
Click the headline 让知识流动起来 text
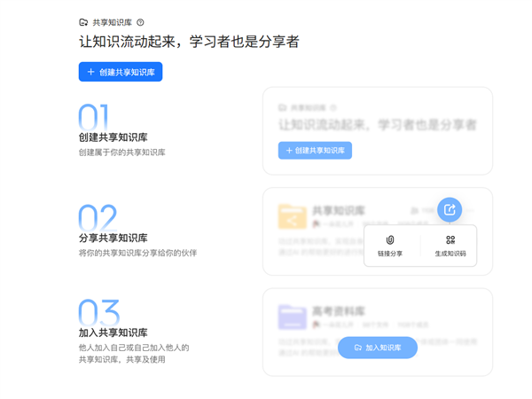point(190,42)
